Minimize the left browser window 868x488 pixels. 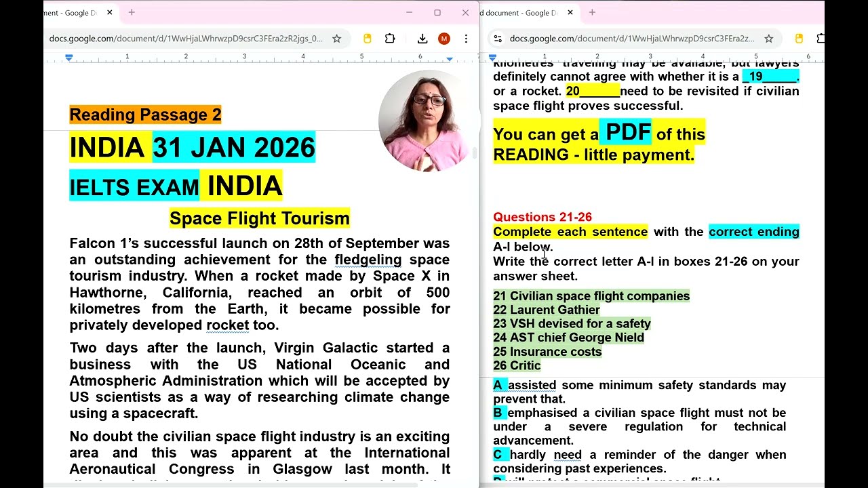click(410, 12)
